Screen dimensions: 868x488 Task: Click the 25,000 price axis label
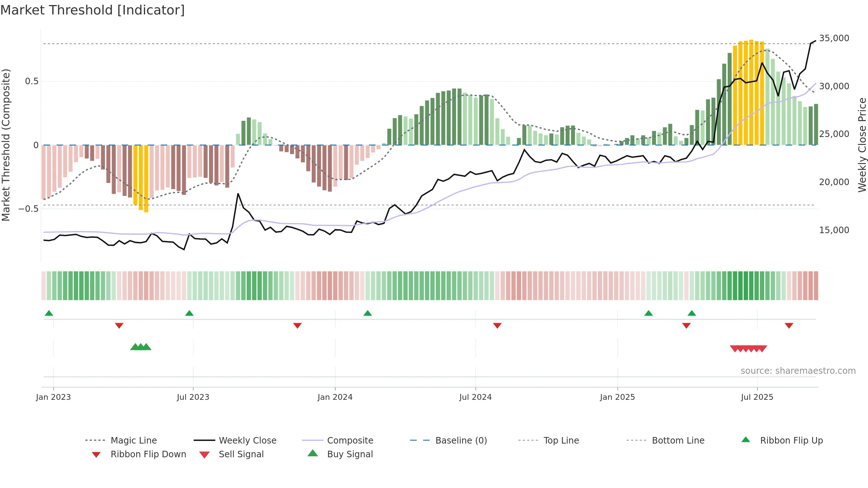pyautogui.click(x=834, y=134)
